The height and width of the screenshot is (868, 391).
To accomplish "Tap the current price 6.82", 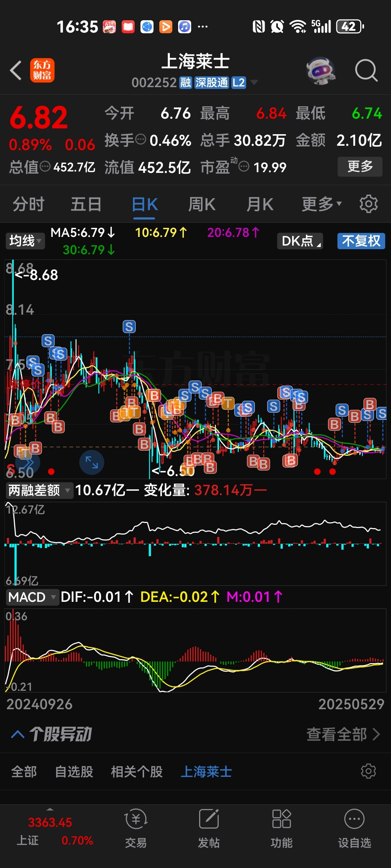I will pos(39,118).
